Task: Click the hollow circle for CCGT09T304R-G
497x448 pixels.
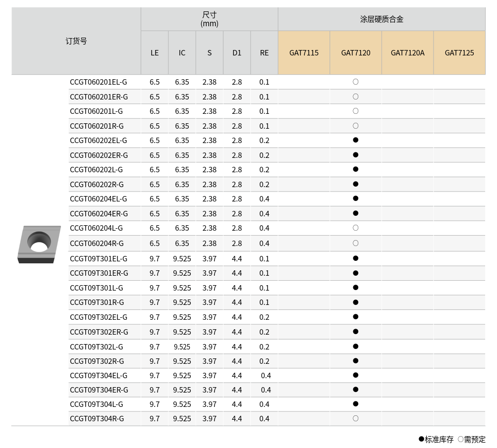Action: tap(355, 418)
